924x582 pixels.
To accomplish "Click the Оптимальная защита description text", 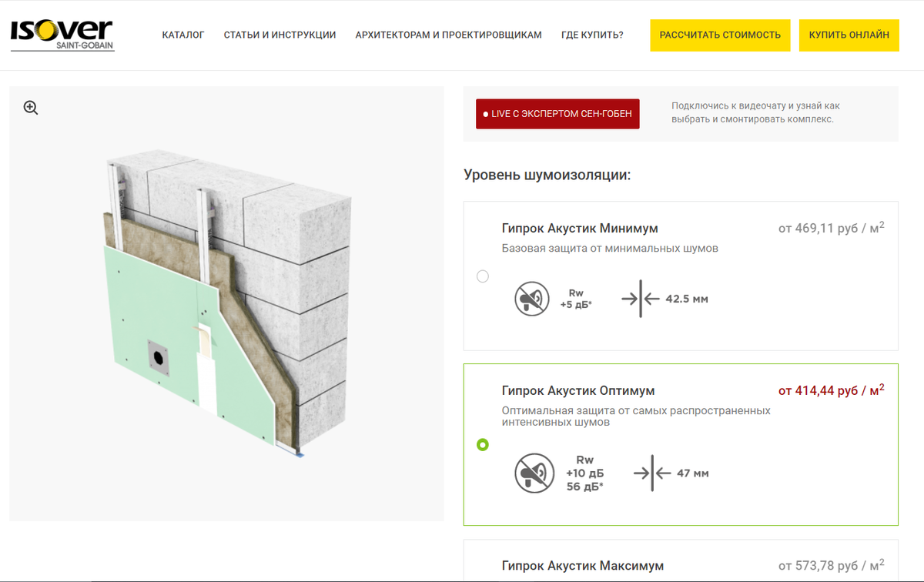I will click(636, 416).
